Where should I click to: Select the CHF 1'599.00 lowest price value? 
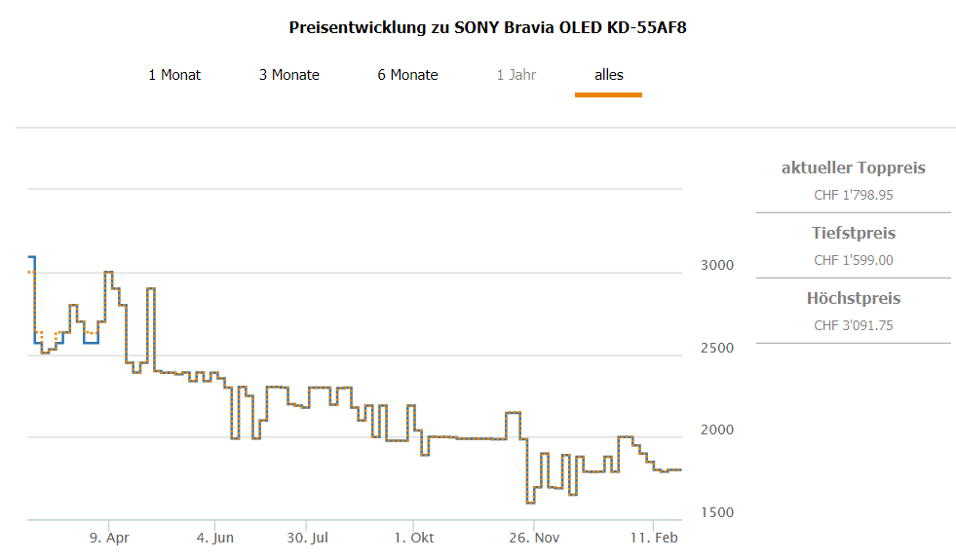click(854, 260)
